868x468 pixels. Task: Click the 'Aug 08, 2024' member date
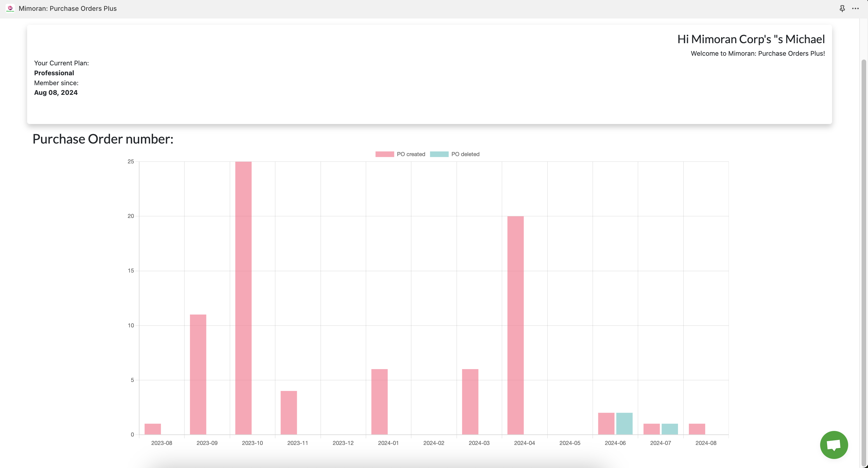(x=56, y=92)
